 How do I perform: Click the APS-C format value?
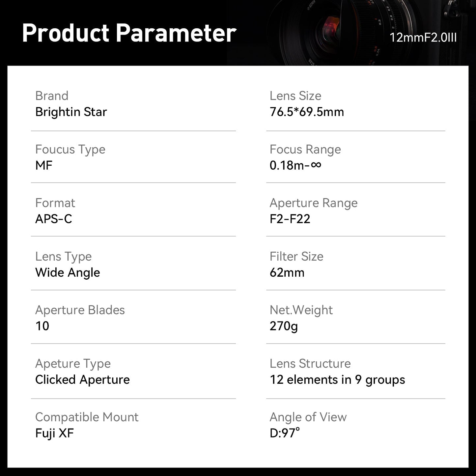[x=54, y=219]
